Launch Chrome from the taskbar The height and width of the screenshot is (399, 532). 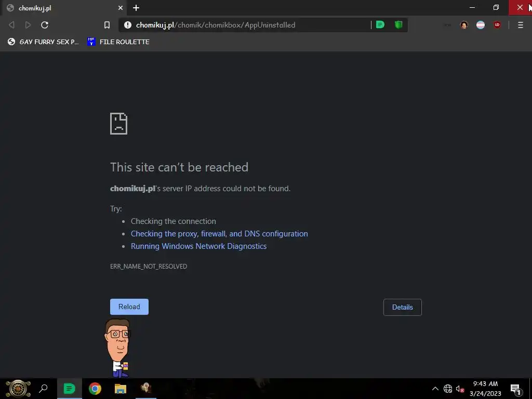coord(95,389)
